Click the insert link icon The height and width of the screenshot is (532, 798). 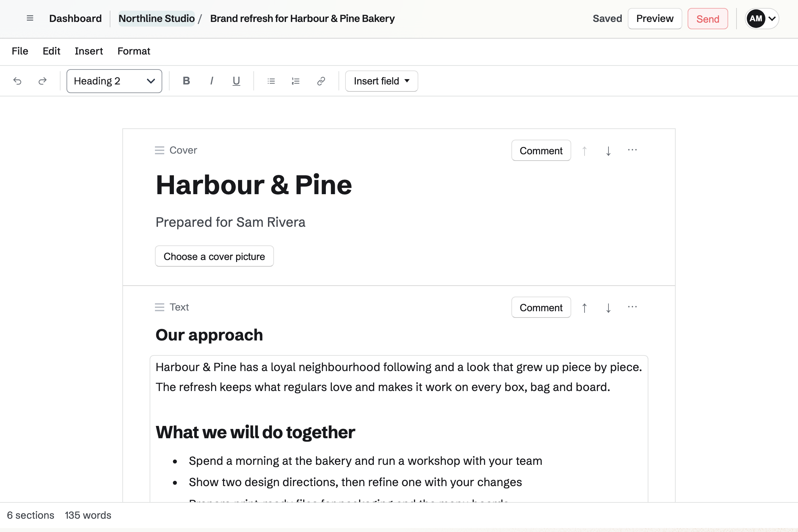(x=321, y=81)
